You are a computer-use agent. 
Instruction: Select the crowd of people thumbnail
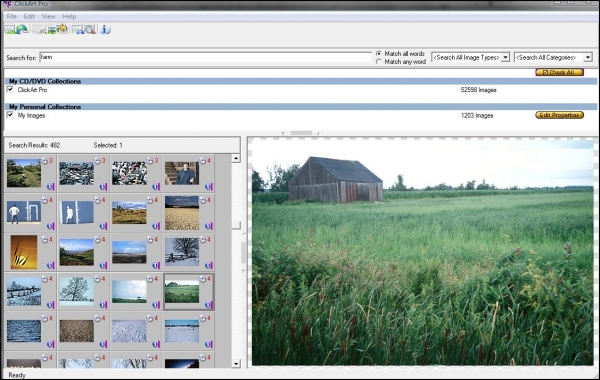tap(129, 173)
